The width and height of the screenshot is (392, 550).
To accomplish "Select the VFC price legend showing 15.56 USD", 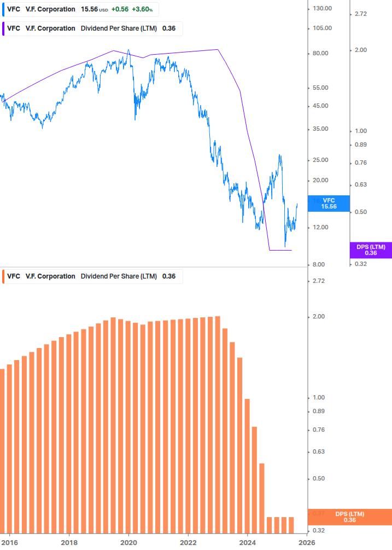I will 80,9.
